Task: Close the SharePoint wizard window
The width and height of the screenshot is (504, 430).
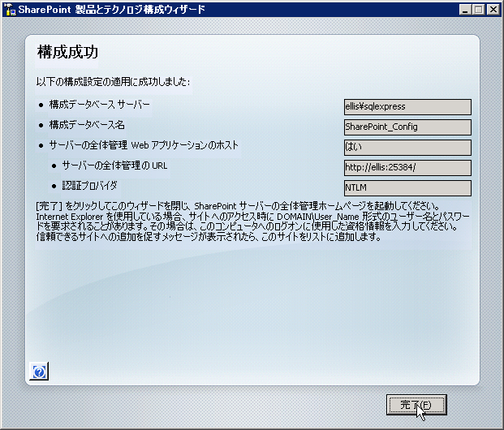Action: click(x=493, y=10)
